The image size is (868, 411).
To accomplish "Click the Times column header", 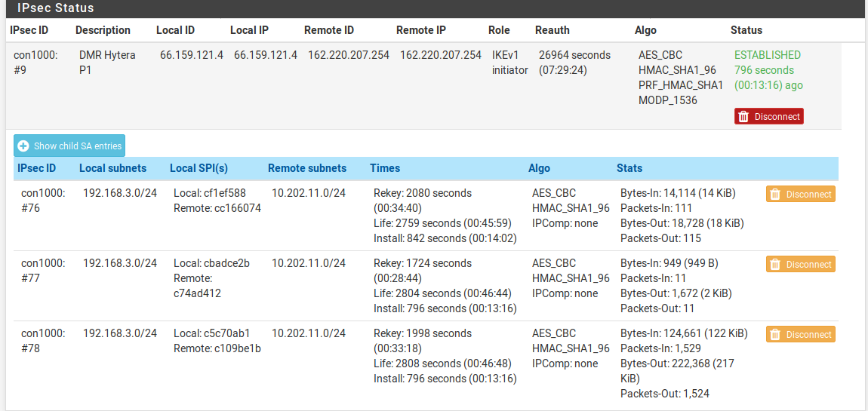I will pos(385,168).
